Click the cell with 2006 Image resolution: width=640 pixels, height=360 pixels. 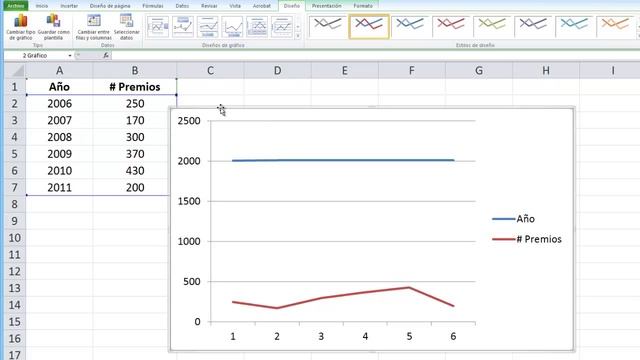[59, 103]
